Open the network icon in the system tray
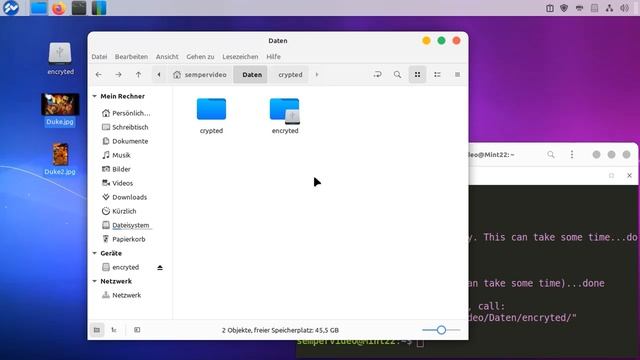 (x=609, y=8)
